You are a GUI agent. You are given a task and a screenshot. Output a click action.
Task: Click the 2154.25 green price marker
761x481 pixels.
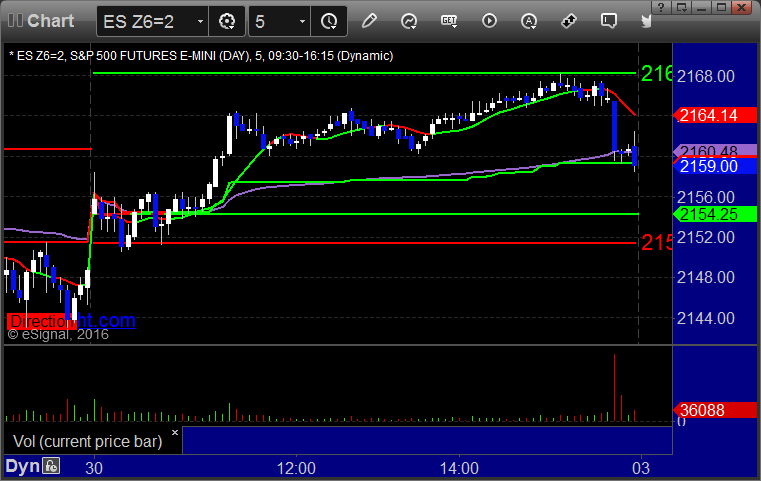coord(715,214)
